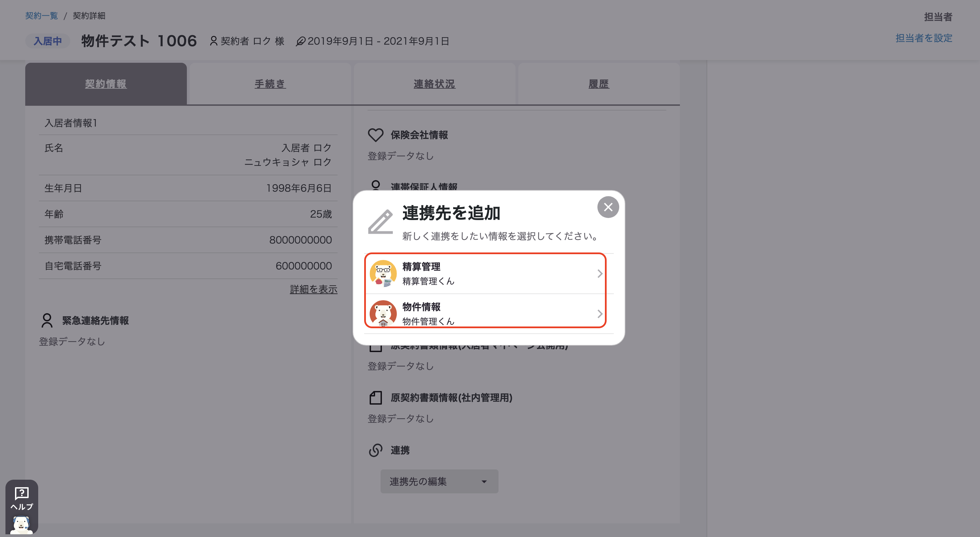Click the 保険会社情報 heading

coord(419,135)
